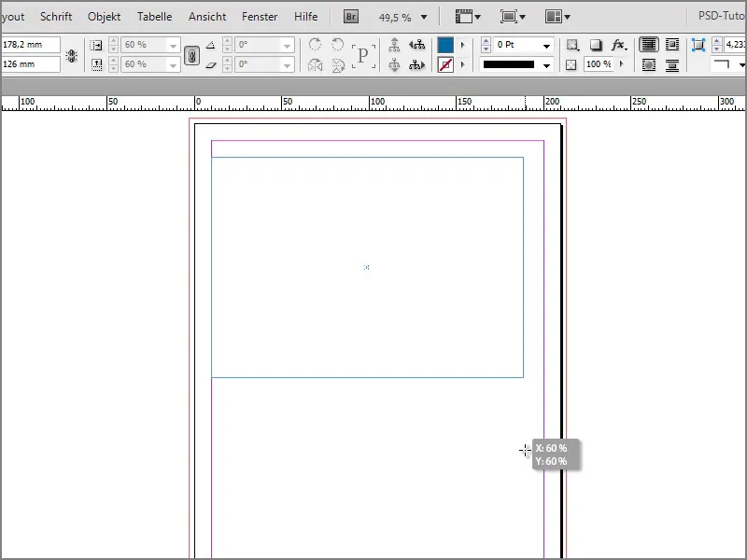Open the Fenster menu
The height and width of the screenshot is (560, 747).
pos(260,16)
